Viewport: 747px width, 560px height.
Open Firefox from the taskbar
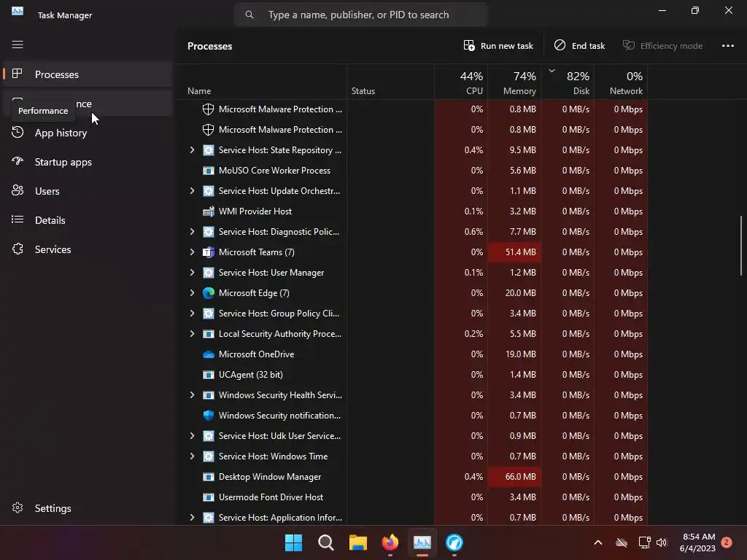click(x=390, y=542)
